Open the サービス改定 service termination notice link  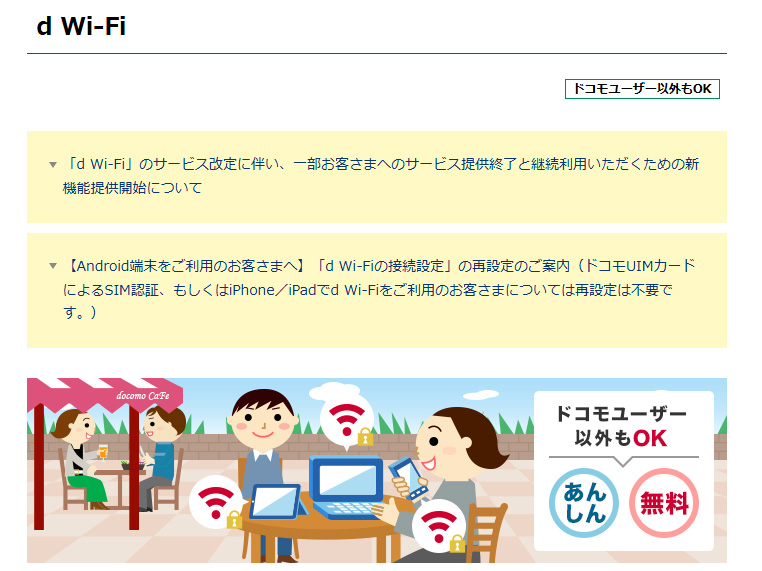click(x=381, y=176)
